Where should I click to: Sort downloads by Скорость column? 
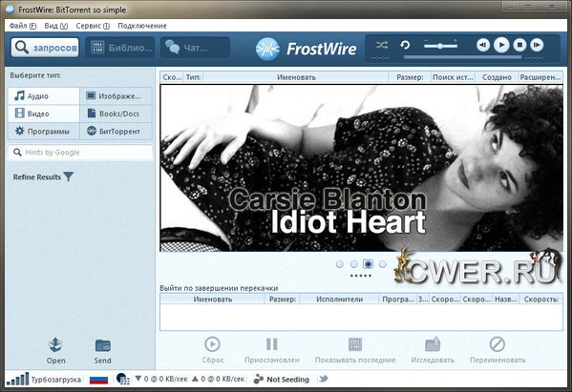(541, 299)
